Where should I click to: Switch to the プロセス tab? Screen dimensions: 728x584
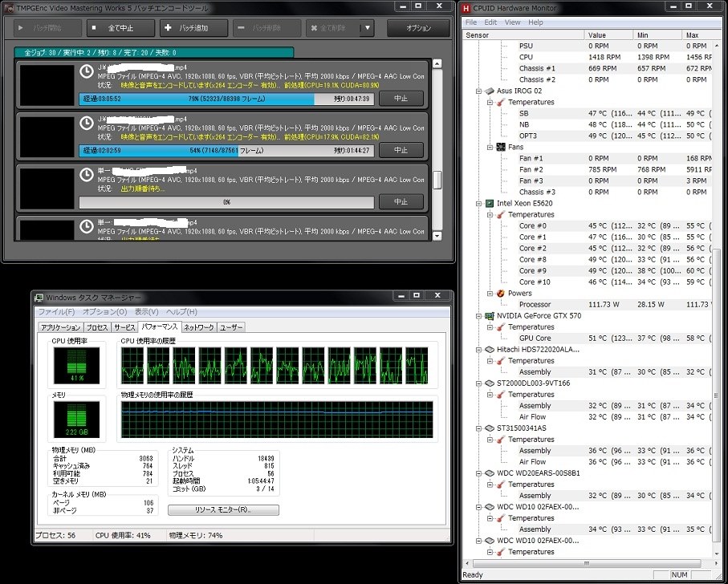[x=97, y=327]
